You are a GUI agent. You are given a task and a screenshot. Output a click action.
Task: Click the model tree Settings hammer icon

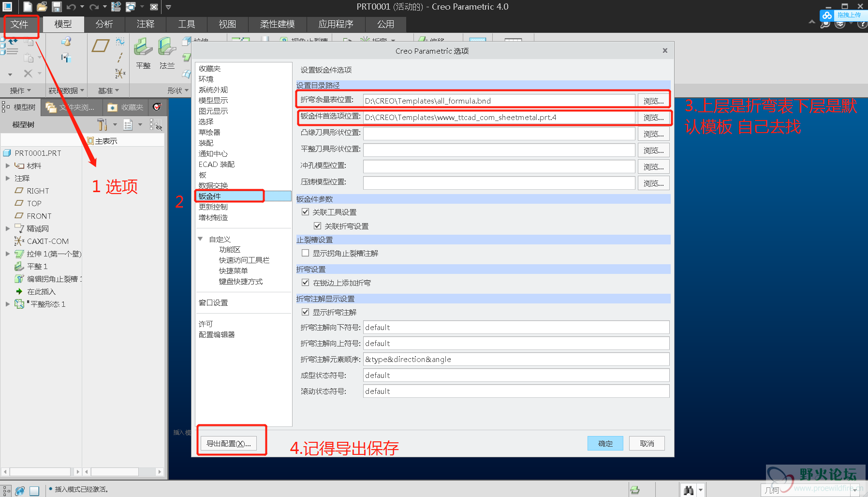(102, 125)
